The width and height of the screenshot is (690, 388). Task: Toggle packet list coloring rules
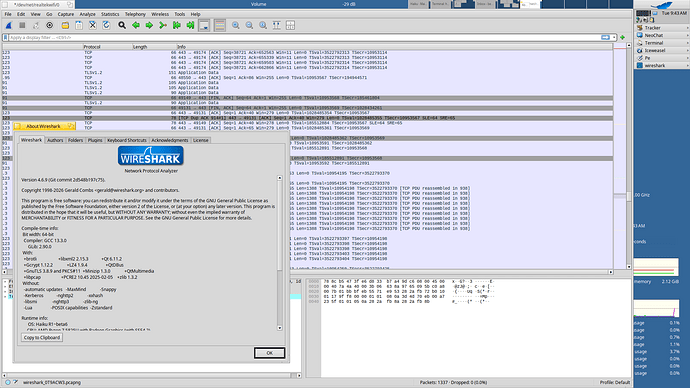point(220,25)
